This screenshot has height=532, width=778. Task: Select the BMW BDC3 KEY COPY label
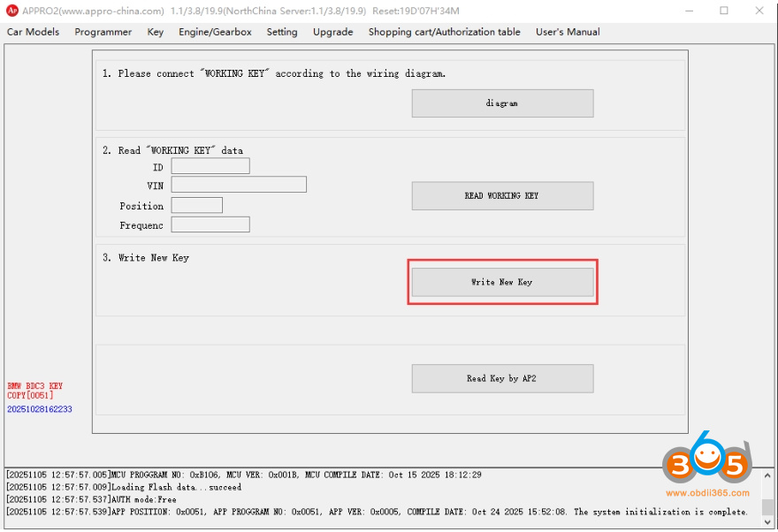point(35,391)
